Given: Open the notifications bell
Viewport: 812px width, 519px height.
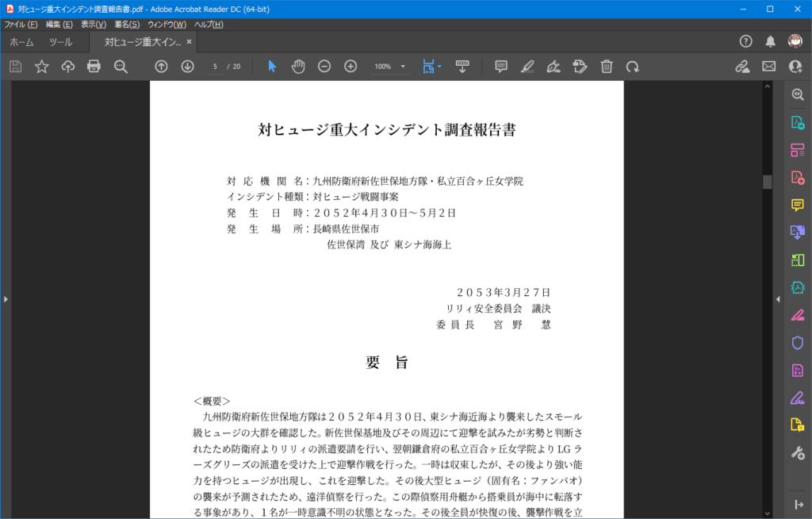Looking at the screenshot, I should point(770,41).
